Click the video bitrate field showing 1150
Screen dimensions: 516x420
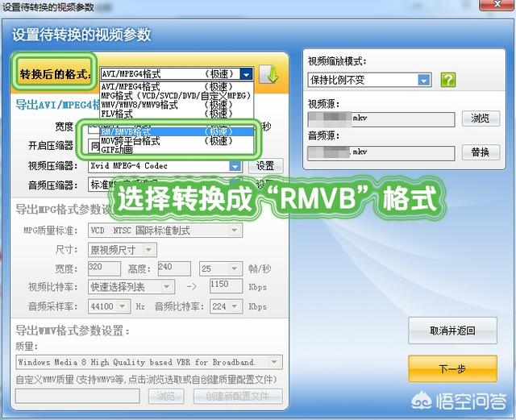coord(226,285)
